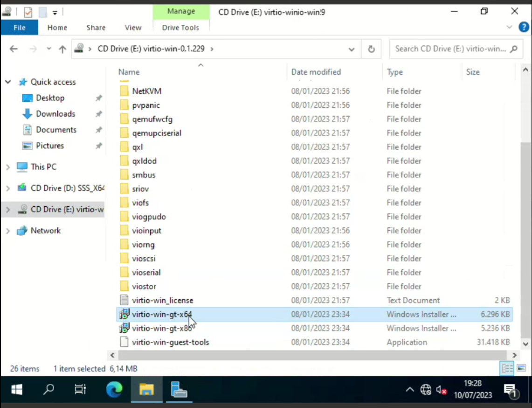Image resolution: width=532 pixels, height=408 pixels.
Task: Click the Server Manager taskbar icon
Action: 179,389
